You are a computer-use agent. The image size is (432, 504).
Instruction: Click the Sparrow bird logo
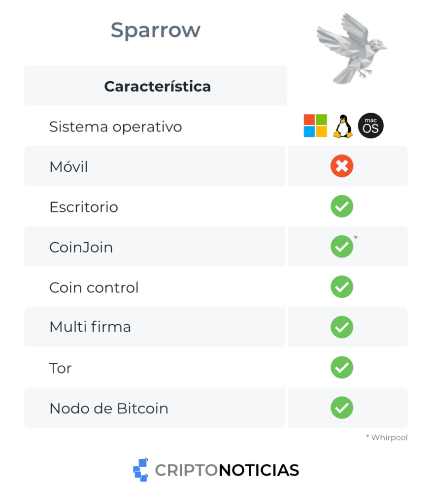(x=351, y=48)
